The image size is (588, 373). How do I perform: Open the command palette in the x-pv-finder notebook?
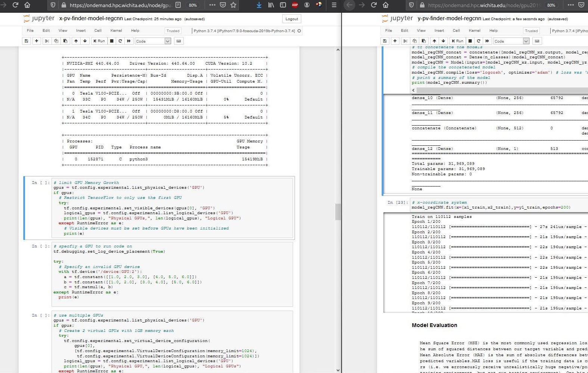[179, 41]
